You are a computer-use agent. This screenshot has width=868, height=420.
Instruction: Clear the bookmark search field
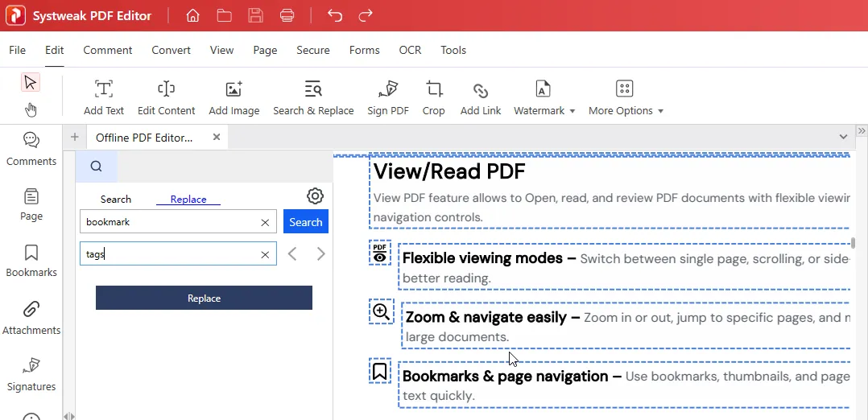click(265, 222)
